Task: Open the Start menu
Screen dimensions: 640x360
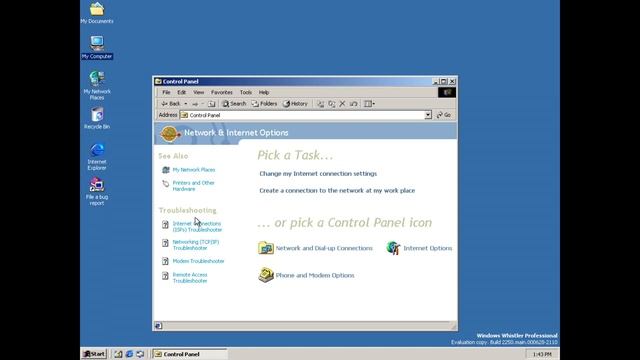Action: 94,354
